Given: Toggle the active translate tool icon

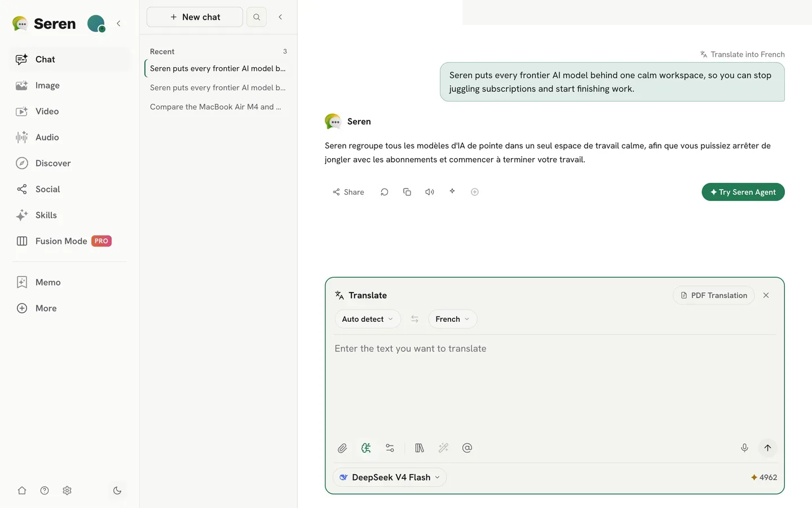Looking at the screenshot, I should 366,448.
